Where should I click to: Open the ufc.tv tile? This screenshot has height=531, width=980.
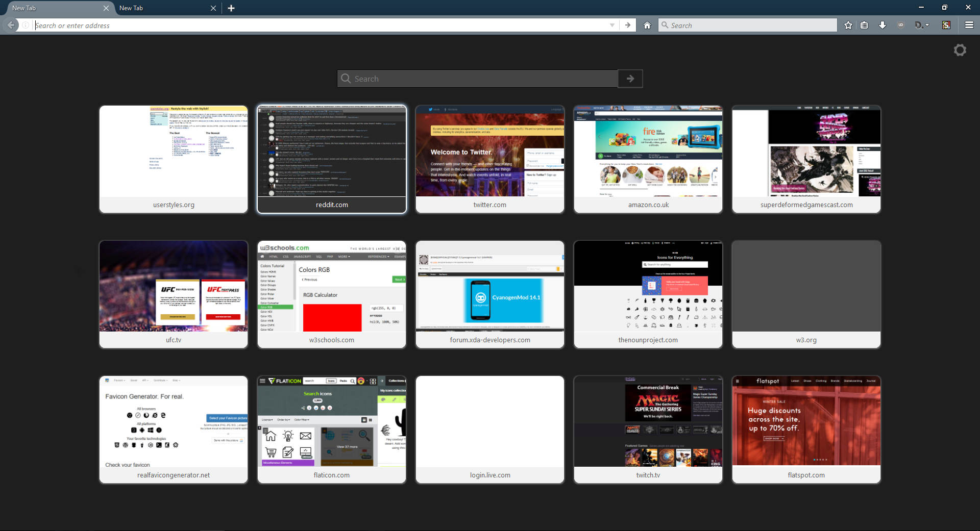174,294
